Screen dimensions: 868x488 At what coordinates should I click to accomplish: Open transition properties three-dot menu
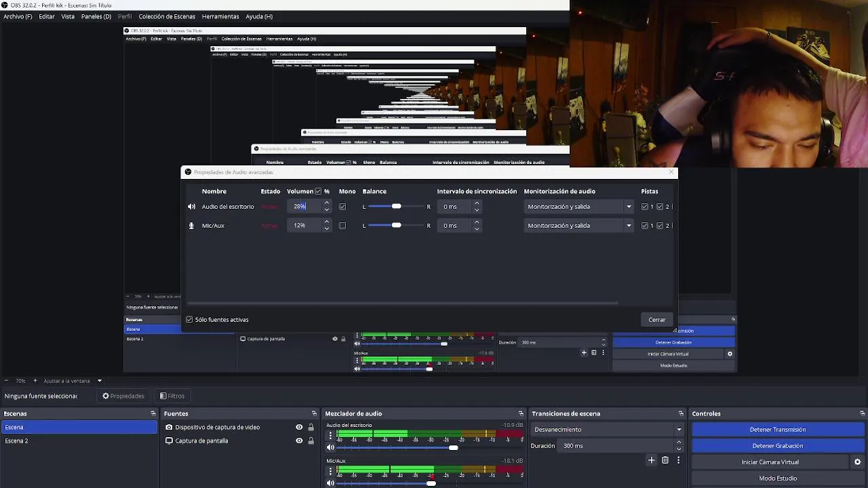click(x=678, y=460)
